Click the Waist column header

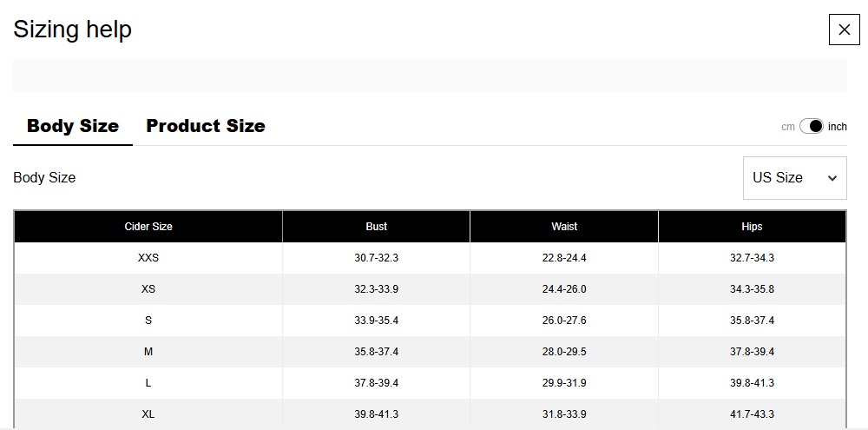click(x=564, y=226)
